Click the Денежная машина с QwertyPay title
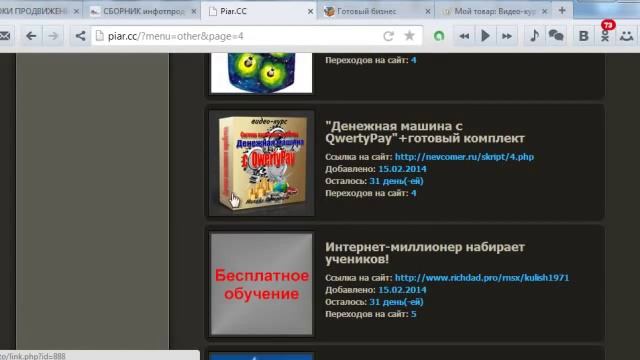This screenshot has height=360, width=640. (424, 132)
